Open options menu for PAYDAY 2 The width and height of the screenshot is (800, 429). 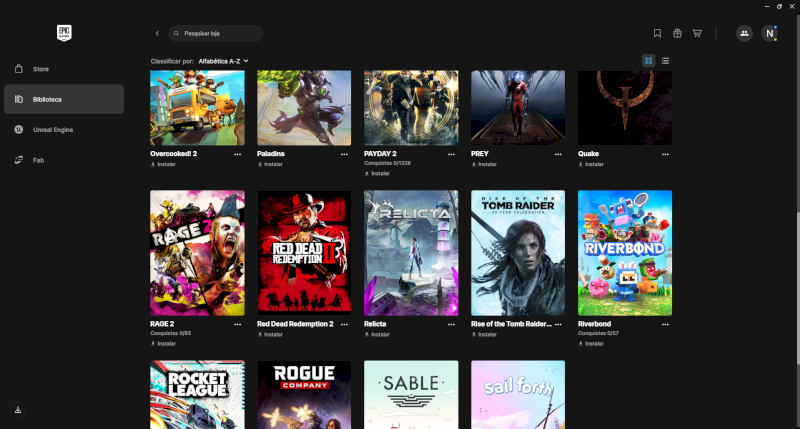452,154
